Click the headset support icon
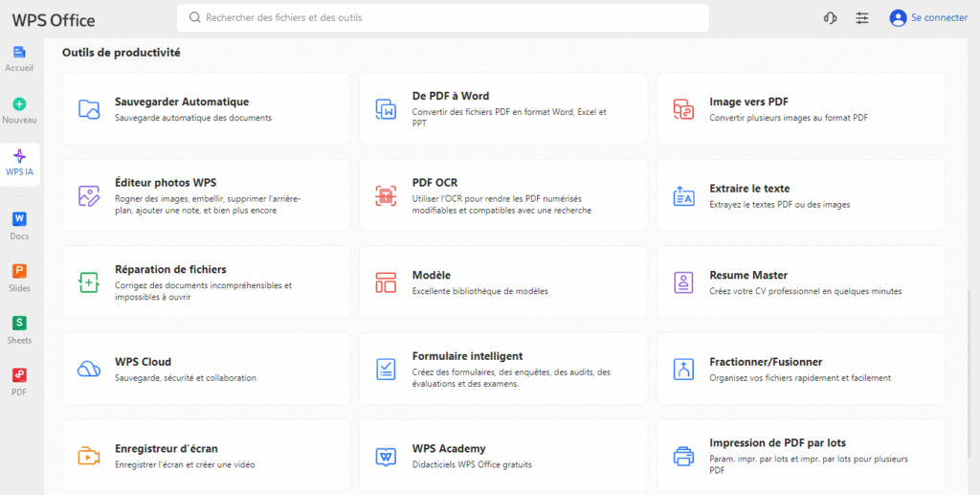Screen dimensions: 980x495 830,18
